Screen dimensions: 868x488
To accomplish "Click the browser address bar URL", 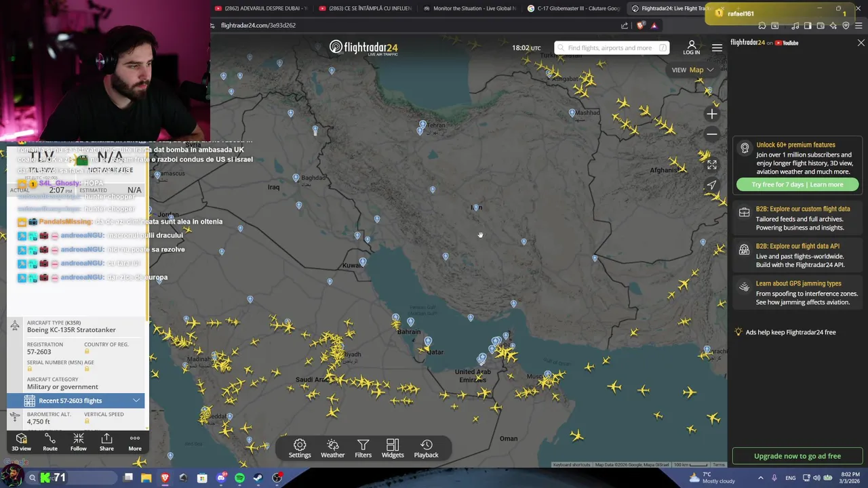I will pyautogui.click(x=258, y=25).
